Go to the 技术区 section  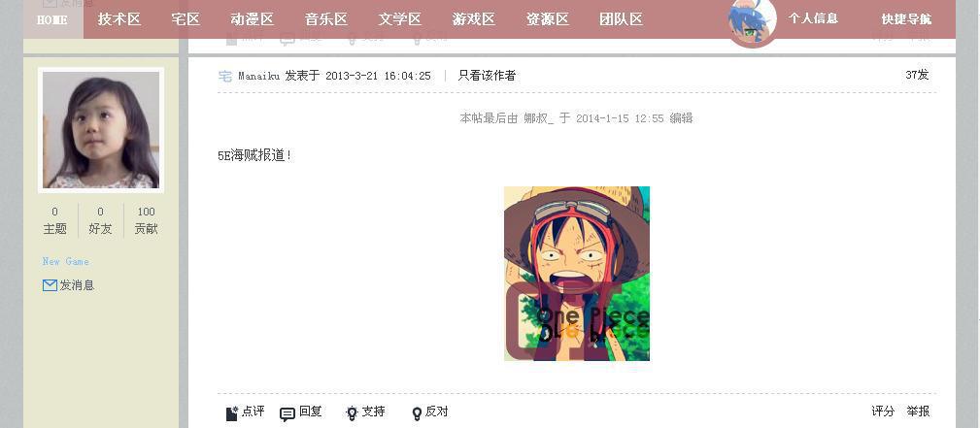click(x=119, y=19)
